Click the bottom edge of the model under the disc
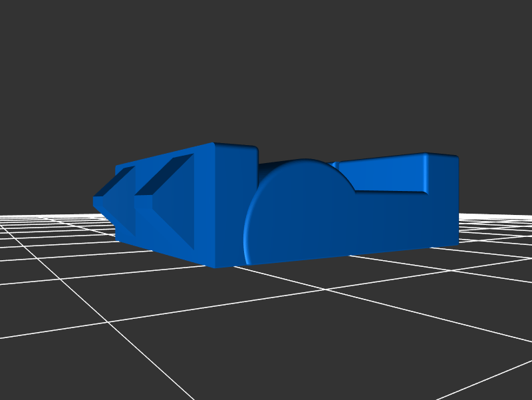This screenshot has height=400, width=532. [x=299, y=260]
